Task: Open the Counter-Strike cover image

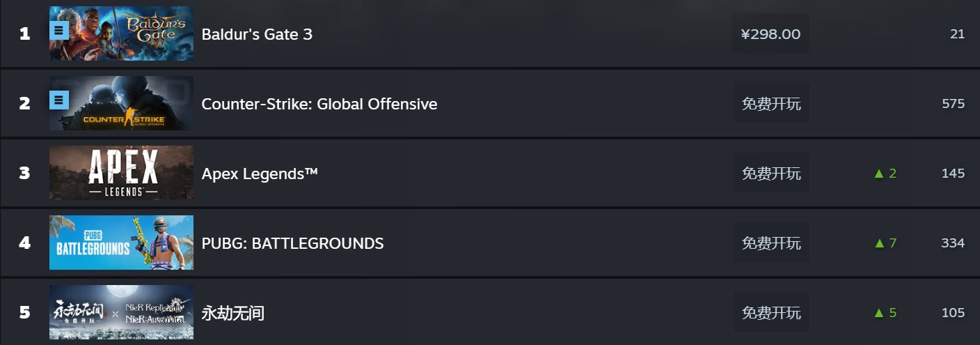Action: click(x=121, y=103)
